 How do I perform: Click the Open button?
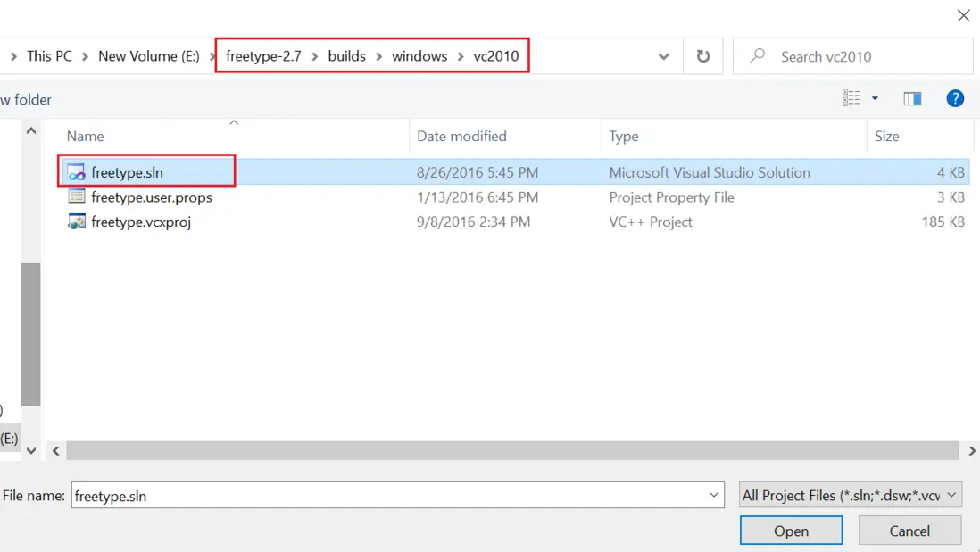(x=792, y=531)
